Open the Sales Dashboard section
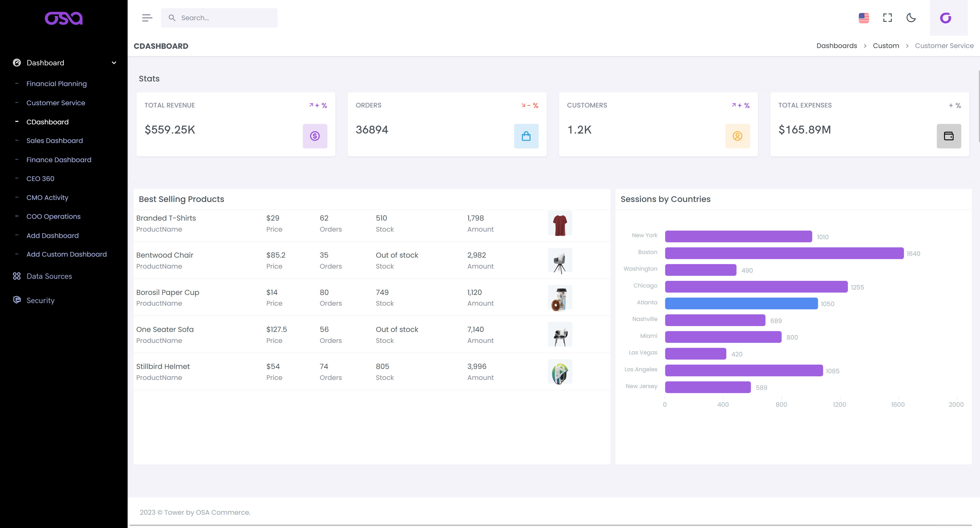Screen dimensions: 980x528 click(54, 140)
